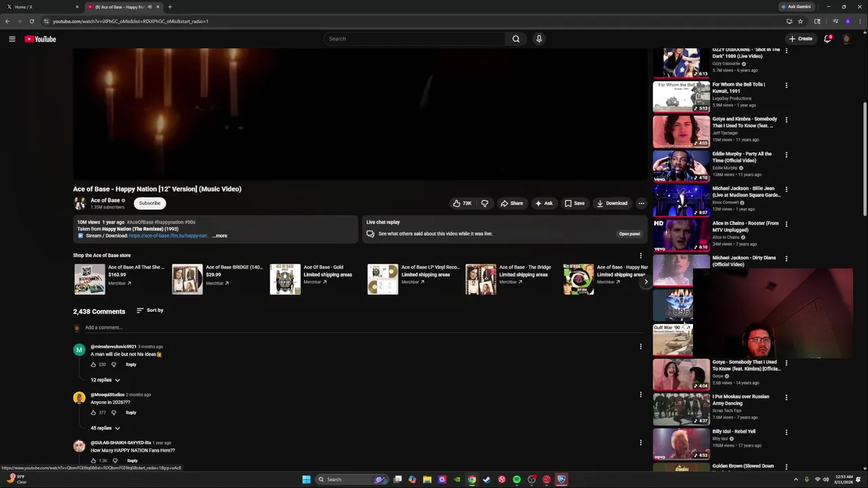Reply to the 'Anyone in 2026???' comment
Screen dimensions: 868x488
coord(131,413)
